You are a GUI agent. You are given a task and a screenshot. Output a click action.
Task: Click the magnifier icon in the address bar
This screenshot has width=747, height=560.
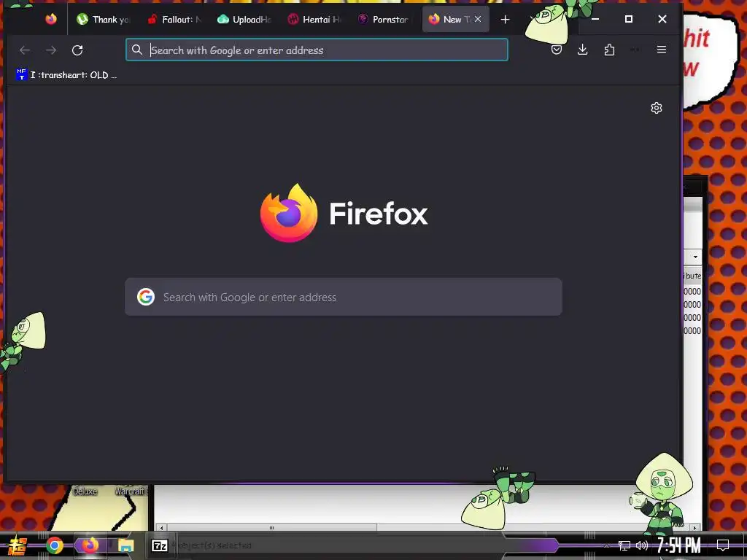point(137,50)
